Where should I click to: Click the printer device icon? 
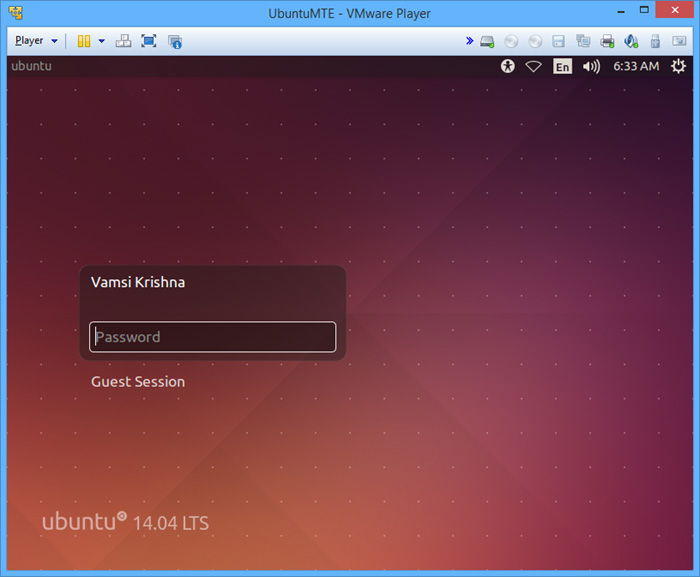click(607, 42)
